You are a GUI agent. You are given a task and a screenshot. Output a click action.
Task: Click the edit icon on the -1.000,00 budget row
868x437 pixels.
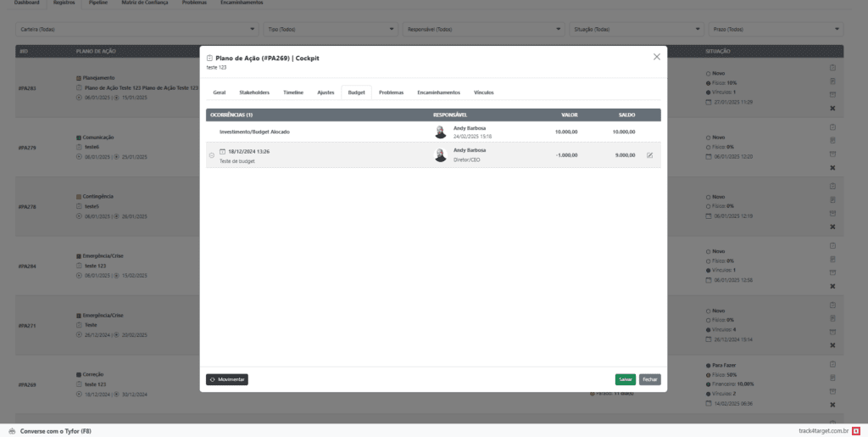point(649,155)
